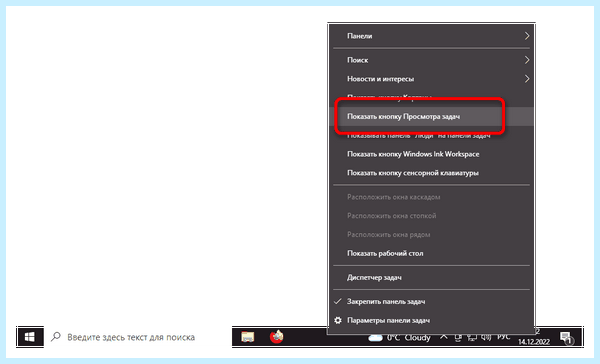
Task: Click the taskbar search magnifier icon
Action: coord(56,337)
